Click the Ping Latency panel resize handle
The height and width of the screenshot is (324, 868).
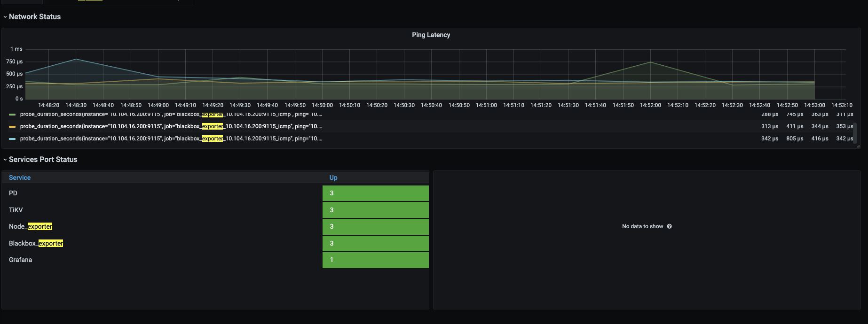coord(858,147)
